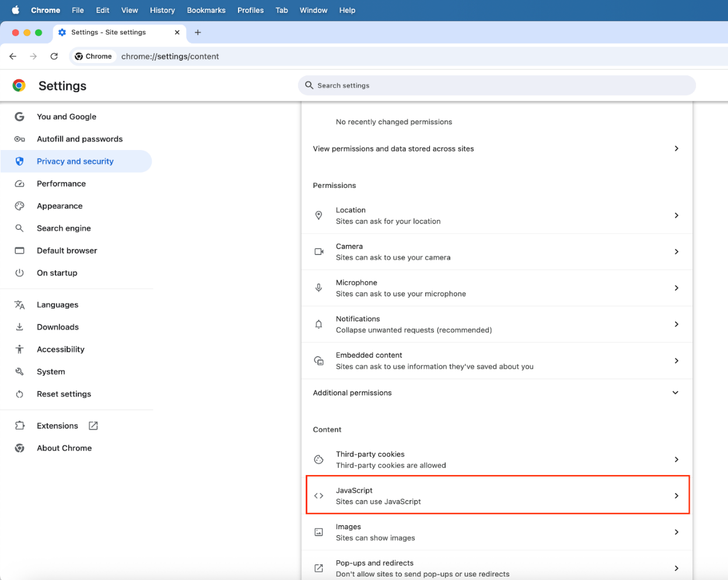This screenshot has width=728, height=580.
Task: Open Performance settings
Action: [x=76, y=183]
